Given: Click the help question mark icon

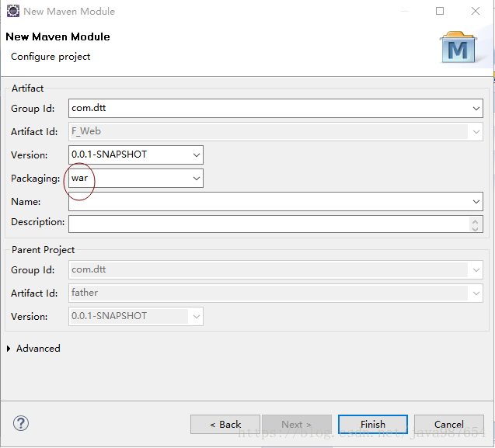Looking at the screenshot, I should (21, 423).
